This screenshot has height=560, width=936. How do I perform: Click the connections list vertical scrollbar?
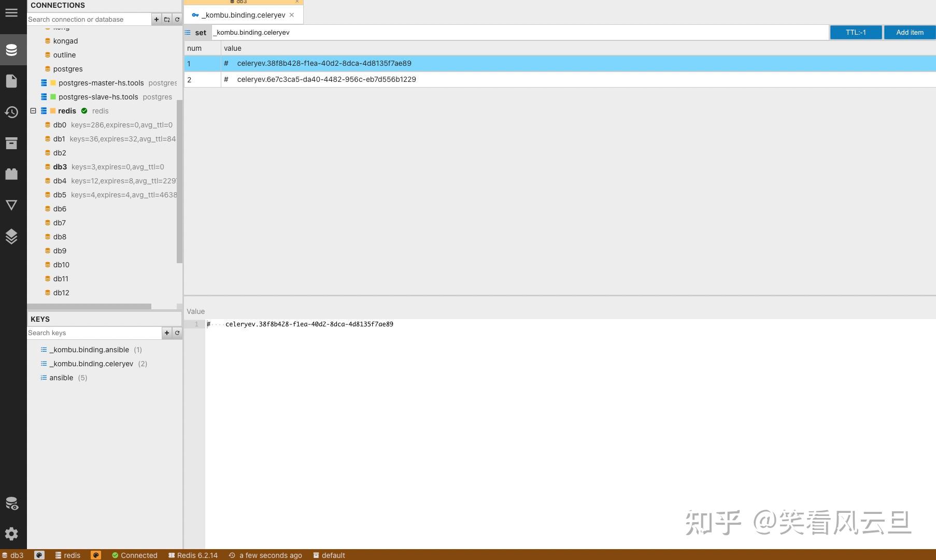point(179,181)
